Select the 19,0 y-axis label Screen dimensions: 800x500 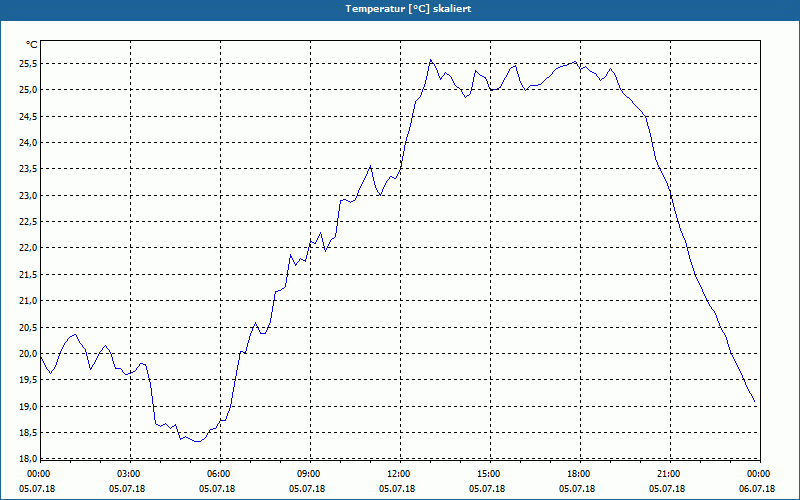point(28,407)
